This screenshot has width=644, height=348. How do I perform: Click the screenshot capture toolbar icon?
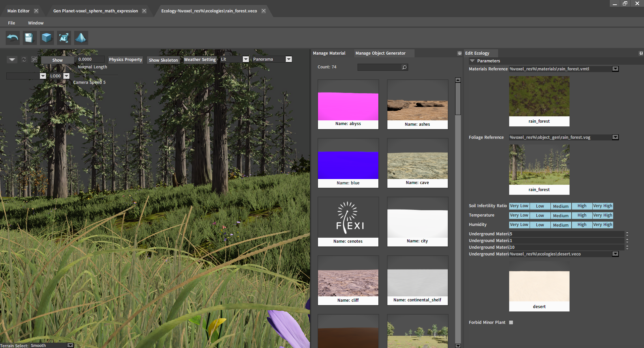click(64, 38)
